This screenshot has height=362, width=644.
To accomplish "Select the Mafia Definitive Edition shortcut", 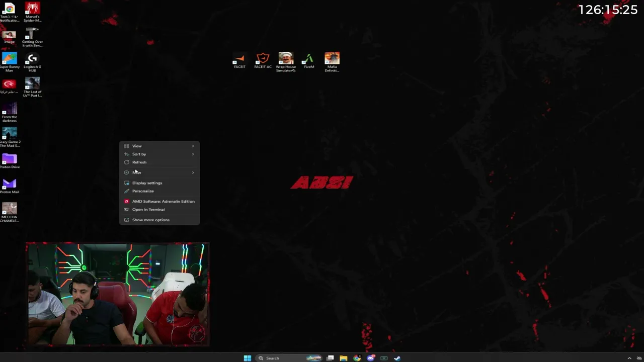I will click(332, 62).
